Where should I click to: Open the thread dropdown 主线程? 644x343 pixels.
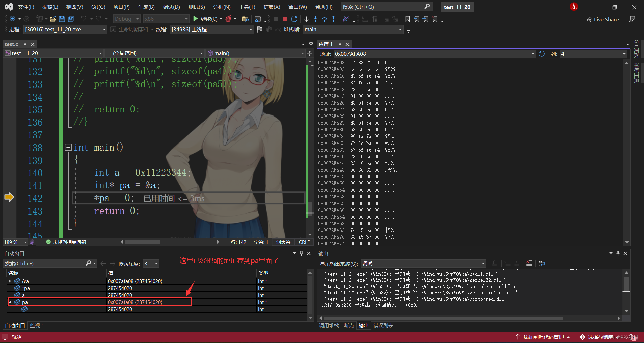coord(212,30)
